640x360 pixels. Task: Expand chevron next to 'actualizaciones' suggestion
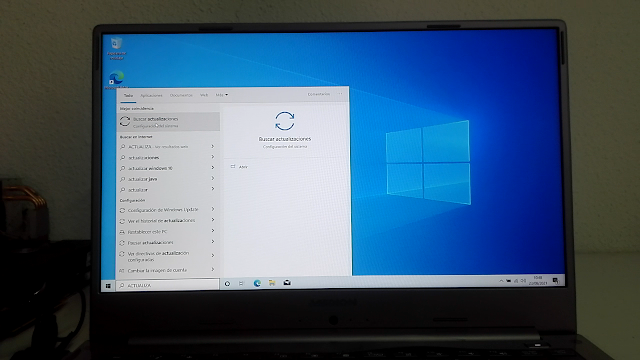213,157
